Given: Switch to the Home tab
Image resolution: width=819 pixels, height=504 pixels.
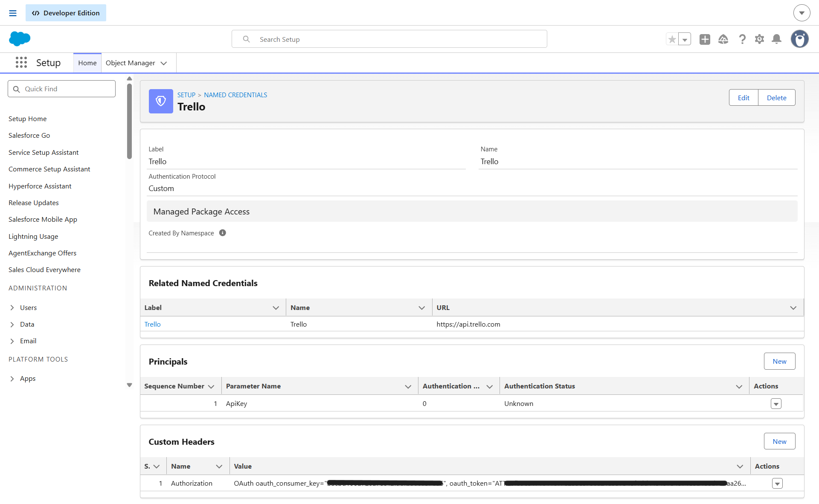Looking at the screenshot, I should 87,63.
